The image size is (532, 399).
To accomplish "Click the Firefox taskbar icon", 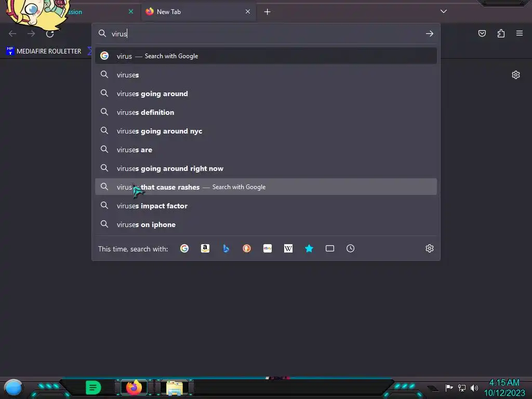I will (x=134, y=388).
